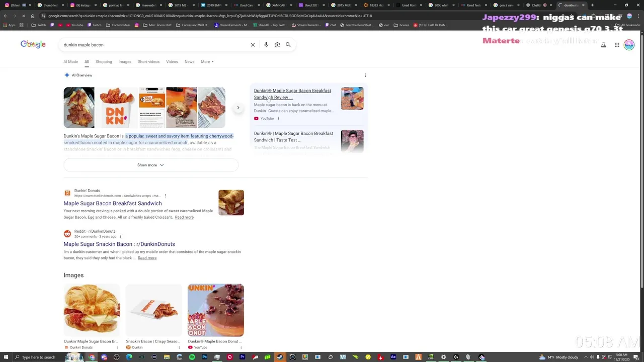The width and height of the screenshot is (644, 362).
Task: Open Beat the Bomb bookmark
Action: pos(357,25)
